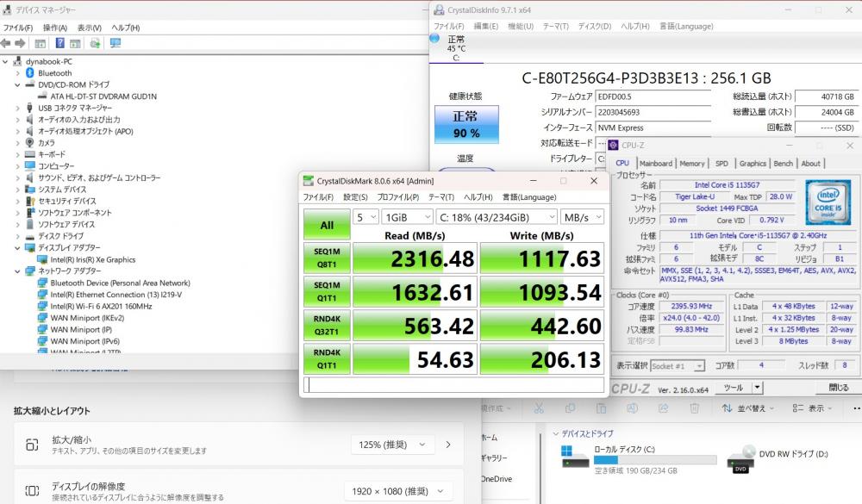Click the help icon in Device Manager toolbar
This screenshot has width=862, height=504.
tap(61, 43)
